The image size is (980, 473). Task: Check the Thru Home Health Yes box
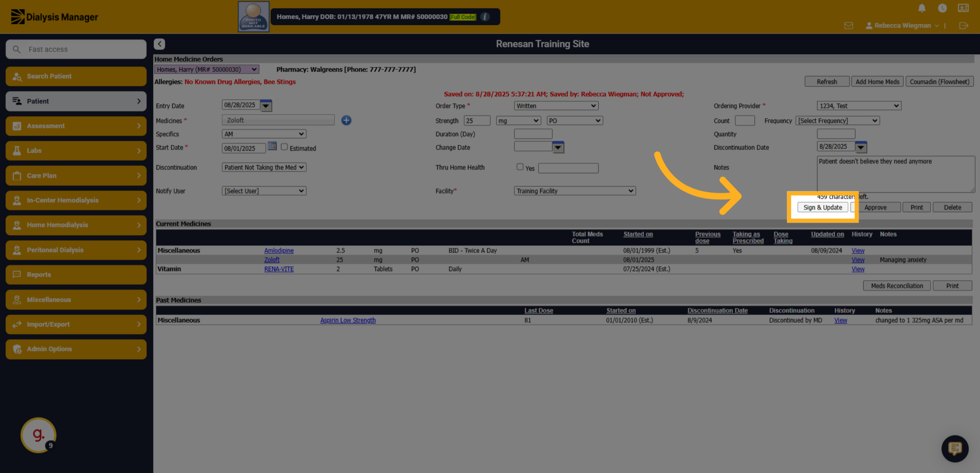coord(520,167)
